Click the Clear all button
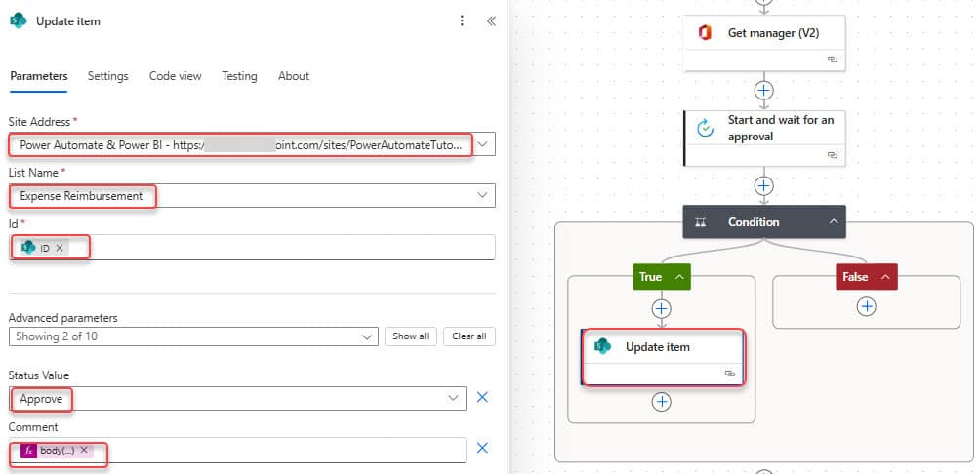Screen dimensions: 980x474 point(469,336)
